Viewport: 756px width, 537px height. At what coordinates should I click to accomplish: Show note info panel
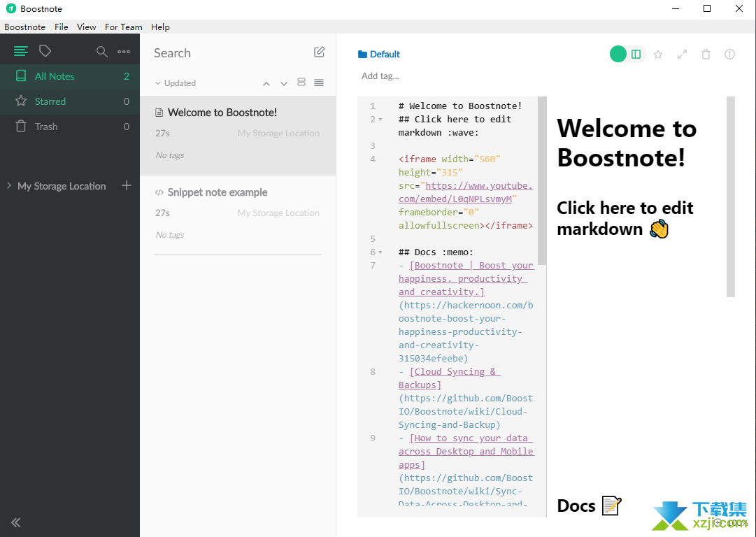[730, 55]
